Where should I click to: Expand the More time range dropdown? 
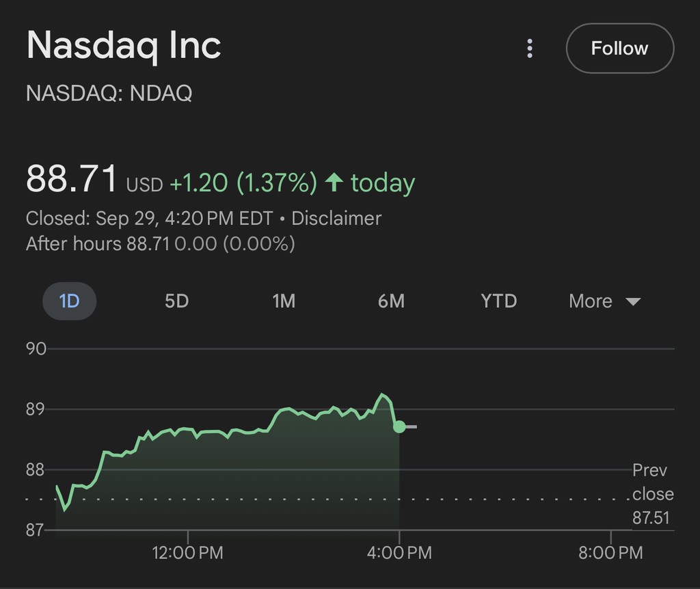click(604, 301)
